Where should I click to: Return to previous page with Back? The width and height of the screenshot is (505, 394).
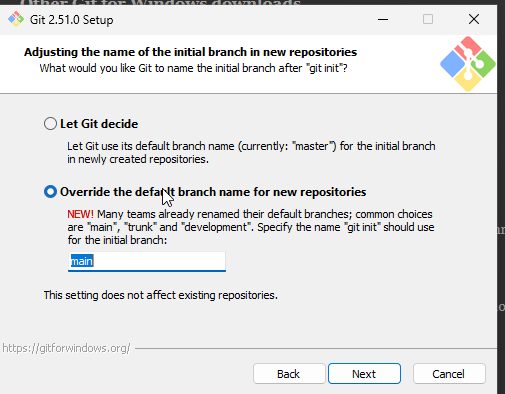tap(289, 374)
